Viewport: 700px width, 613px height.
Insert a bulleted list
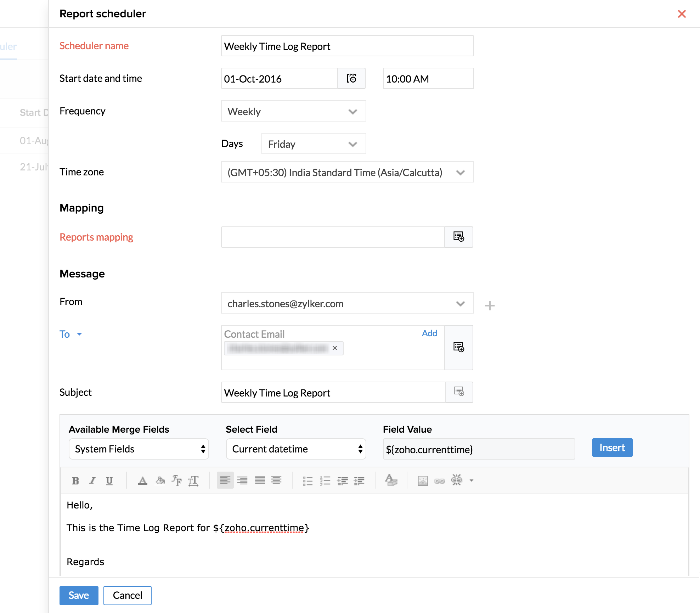[307, 481]
